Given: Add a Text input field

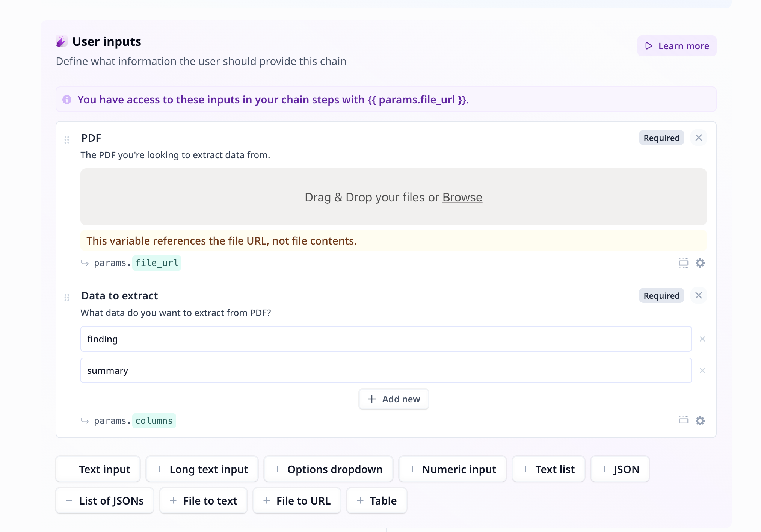Looking at the screenshot, I should click(98, 469).
